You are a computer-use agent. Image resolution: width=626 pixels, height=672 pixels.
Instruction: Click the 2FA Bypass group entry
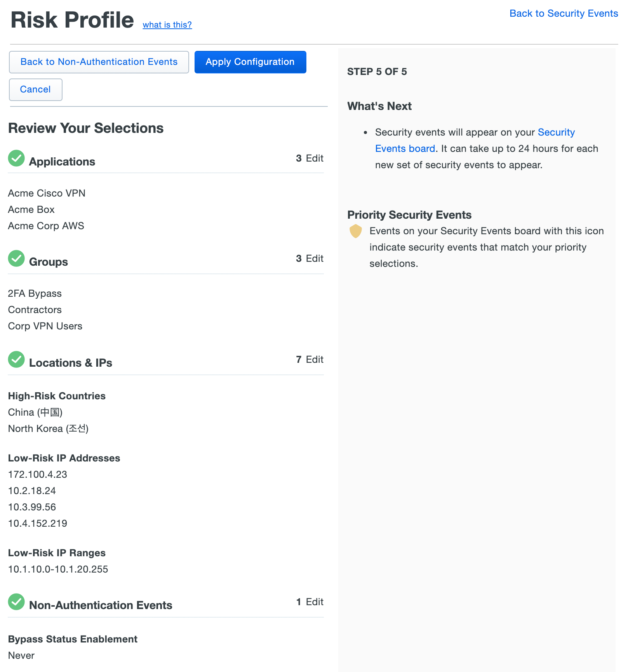[35, 294]
